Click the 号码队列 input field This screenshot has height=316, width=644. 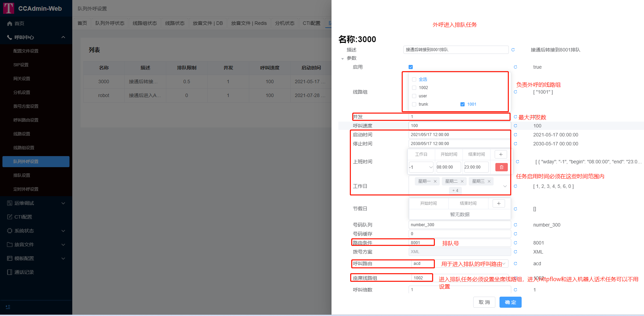[459, 225]
